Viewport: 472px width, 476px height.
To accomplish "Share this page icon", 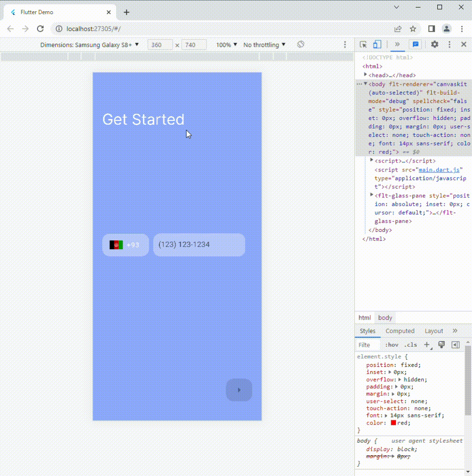I will [398, 29].
